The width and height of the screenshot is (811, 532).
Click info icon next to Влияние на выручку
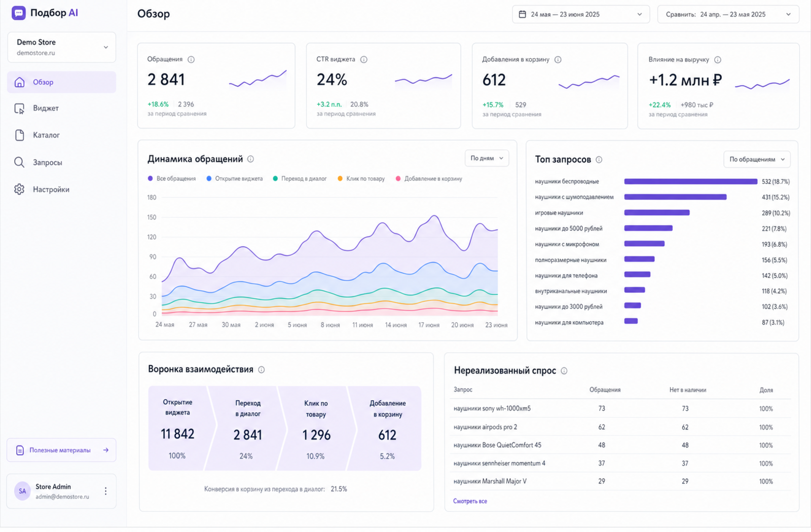pyautogui.click(x=718, y=60)
